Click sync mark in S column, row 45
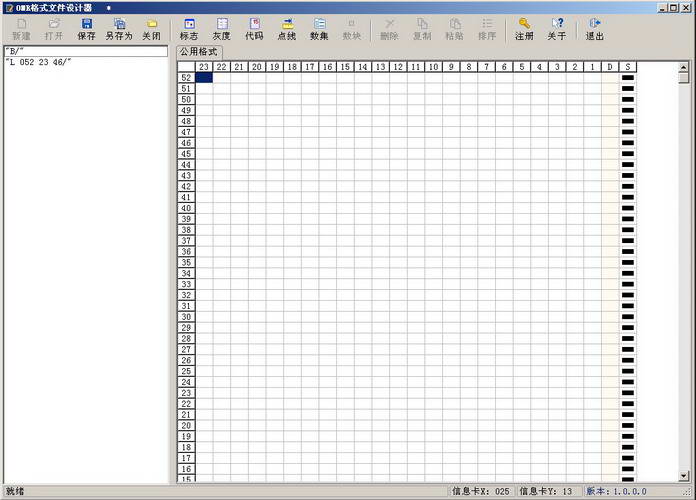696x500 pixels. 628,154
